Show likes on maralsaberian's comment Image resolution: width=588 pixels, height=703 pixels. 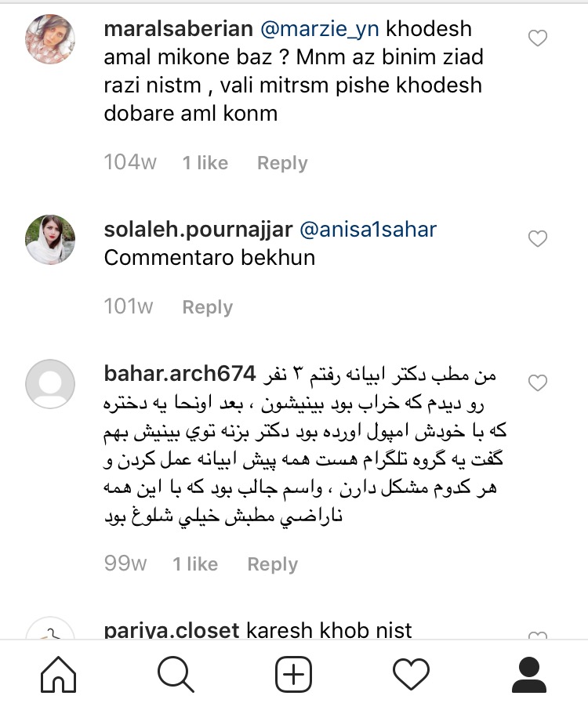click(x=205, y=163)
